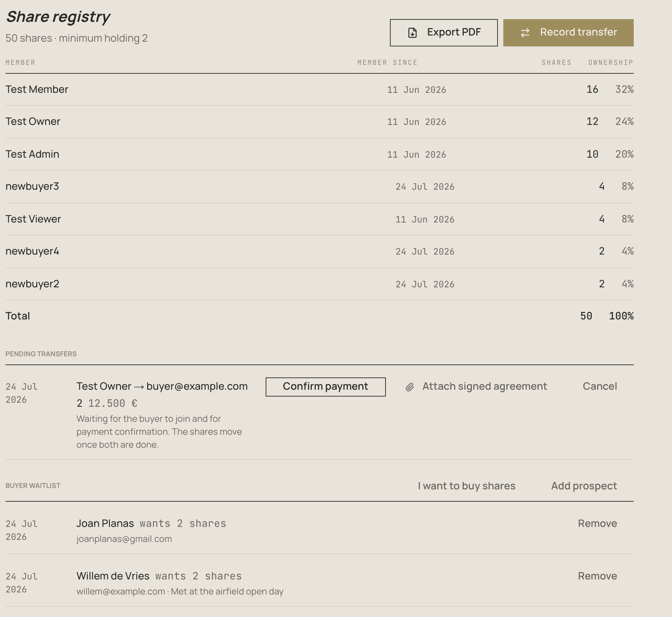
Task: Click Add prospect in the buyer waitlist
Action: click(x=584, y=486)
